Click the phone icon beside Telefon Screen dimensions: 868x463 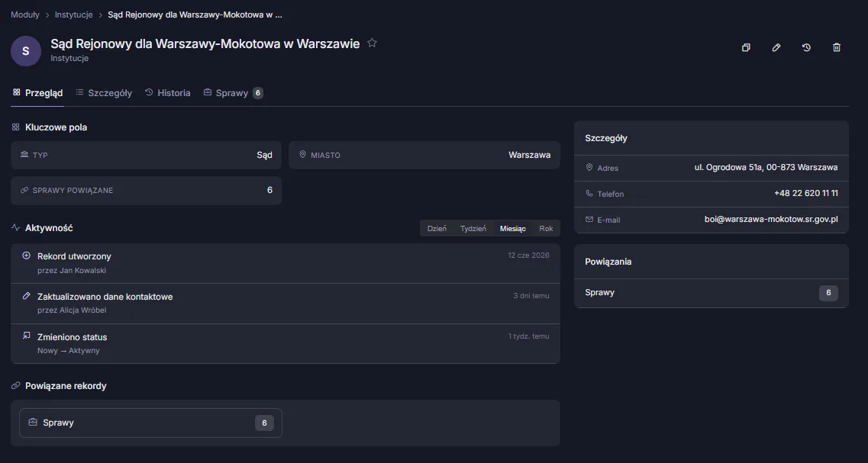coord(589,193)
